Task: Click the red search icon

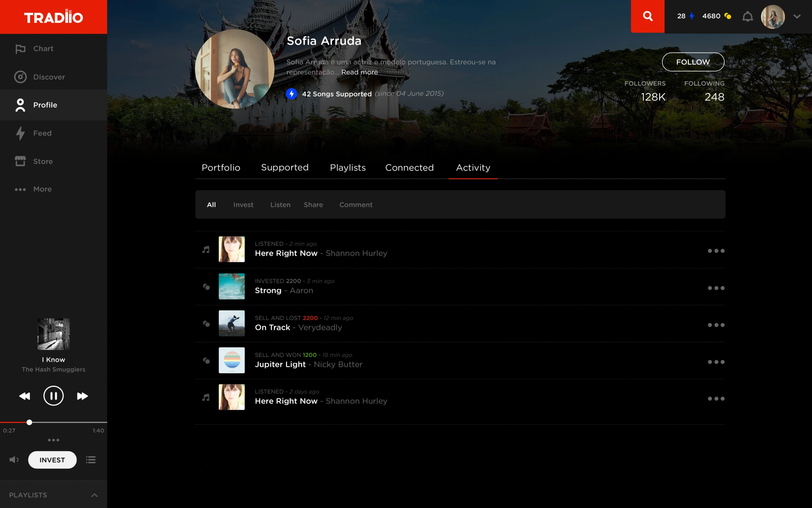Action: point(647,16)
